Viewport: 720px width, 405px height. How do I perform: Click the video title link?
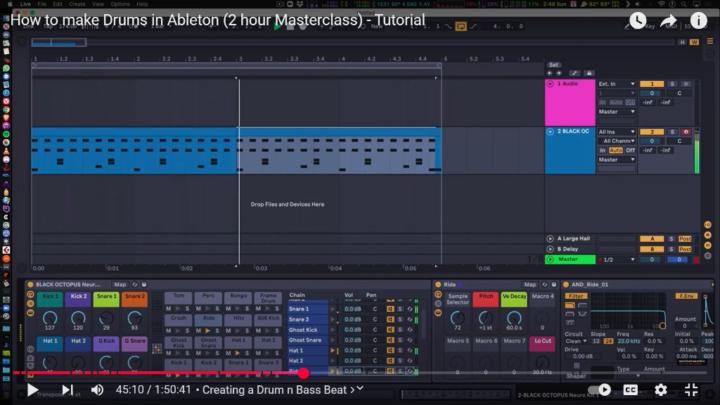click(x=218, y=20)
